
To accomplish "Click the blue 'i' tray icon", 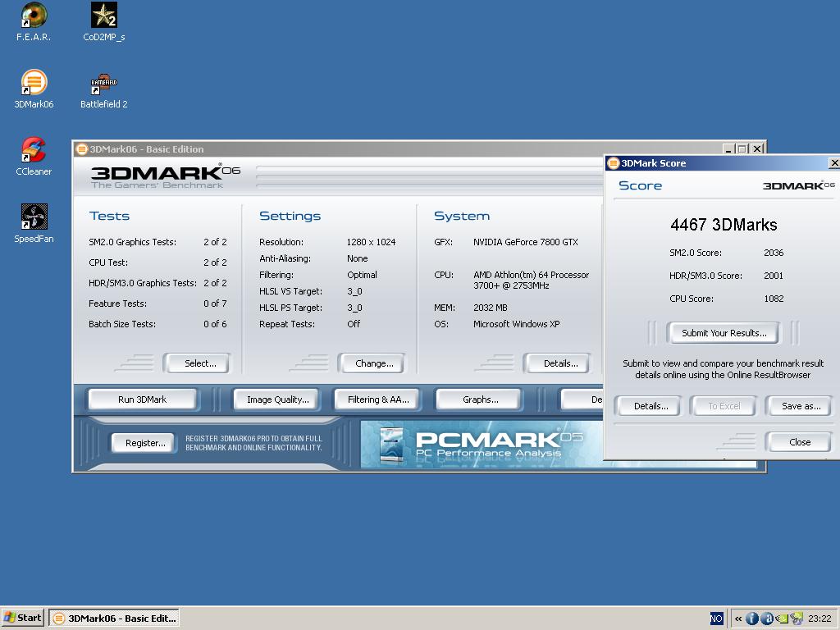I will pos(751,619).
